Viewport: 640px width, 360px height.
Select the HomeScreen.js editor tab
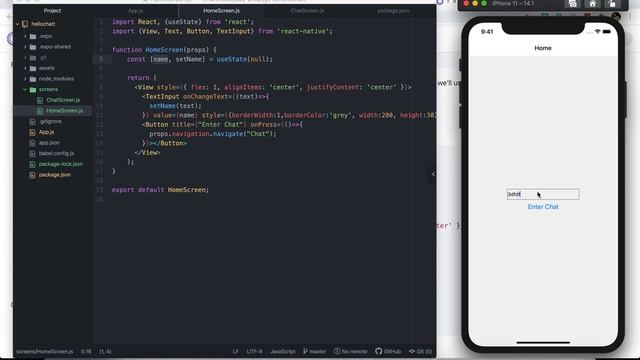point(221,11)
